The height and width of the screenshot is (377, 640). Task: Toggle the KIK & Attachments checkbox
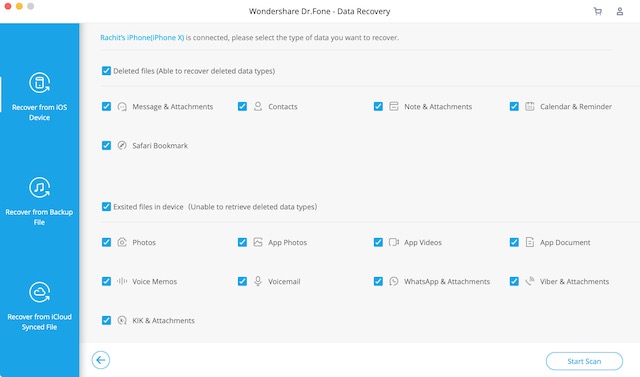[106, 320]
